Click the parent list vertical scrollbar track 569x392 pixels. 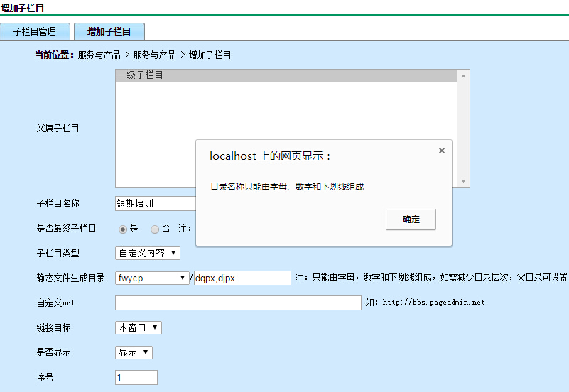click(463, 128)
